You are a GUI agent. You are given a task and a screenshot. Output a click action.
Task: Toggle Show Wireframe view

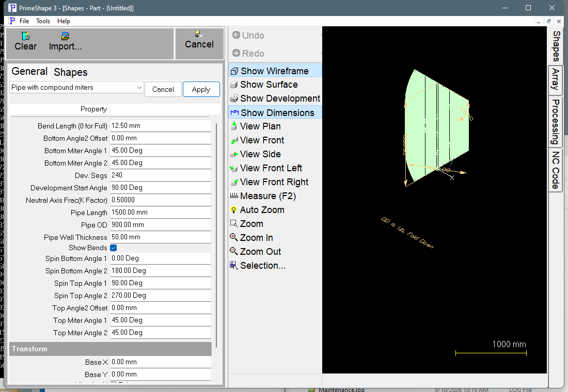coord(275,71)
